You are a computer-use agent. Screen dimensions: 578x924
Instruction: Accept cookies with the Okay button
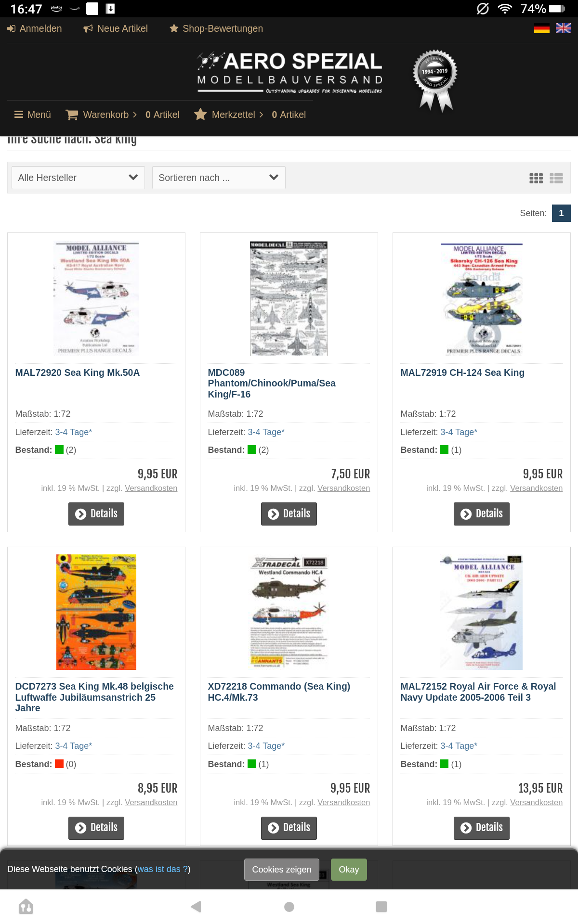(x=349, y=870)
